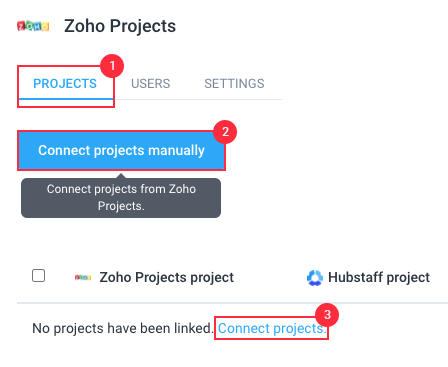The height and width of the screenshot is (367, 448).
Task: Click the red annotation badge number 3
Action: [327, 315]
